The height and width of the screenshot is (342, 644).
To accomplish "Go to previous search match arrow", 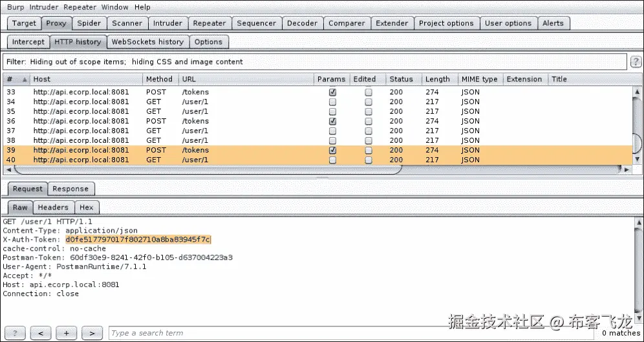I will (41, 333).
